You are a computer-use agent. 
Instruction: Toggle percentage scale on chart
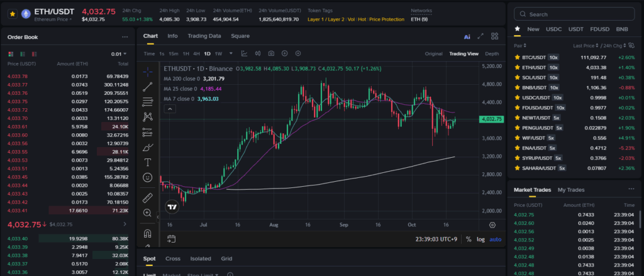tap(469, 239)
